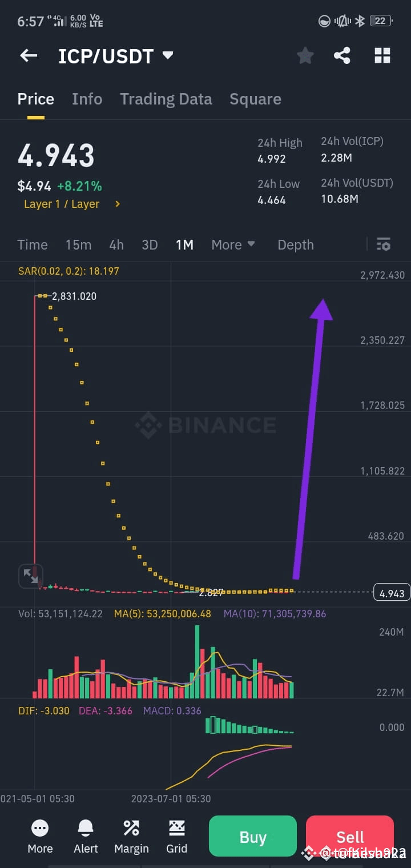Expand Layer 1 / Layer tag chevron
The height and width of the screenshot is (868, 411).
click(x=118, y=204)
